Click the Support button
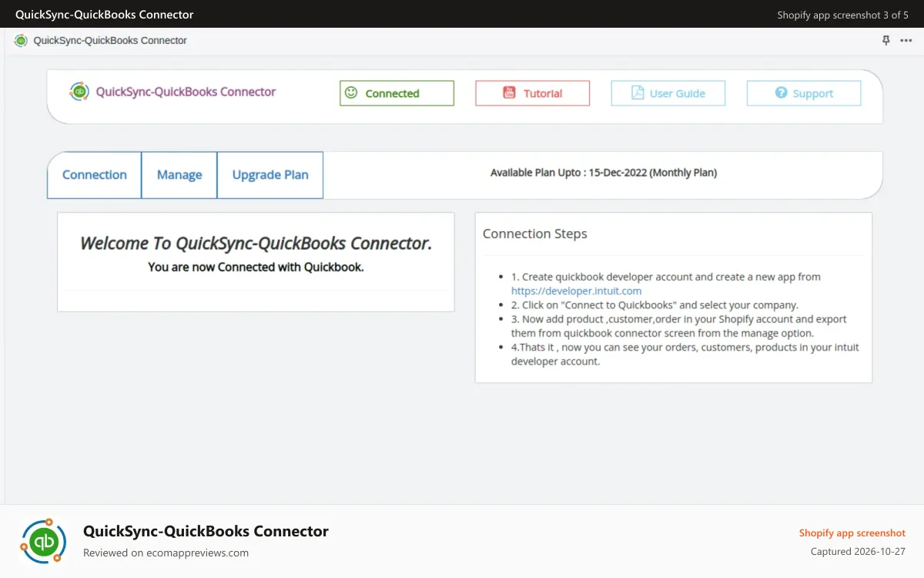 [x=803, y=93]
